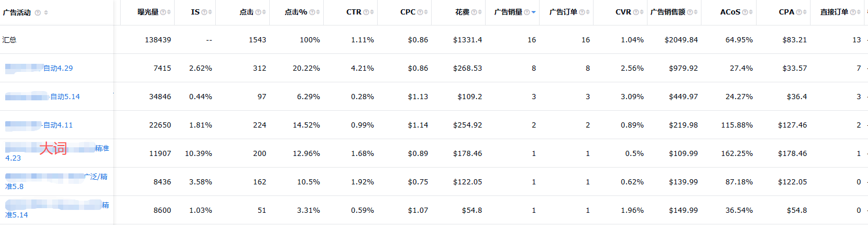The width and height of the screenshot is (868, 225).
Task: Click ad sales cell $449.97
Action: pyautogui.click(x=683, y=96)
